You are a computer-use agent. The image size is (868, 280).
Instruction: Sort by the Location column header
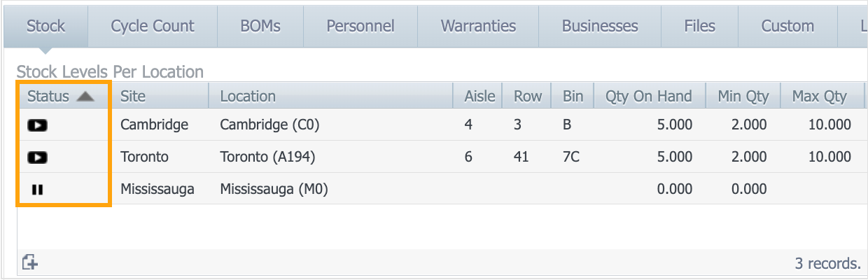(x=248, y=97)
